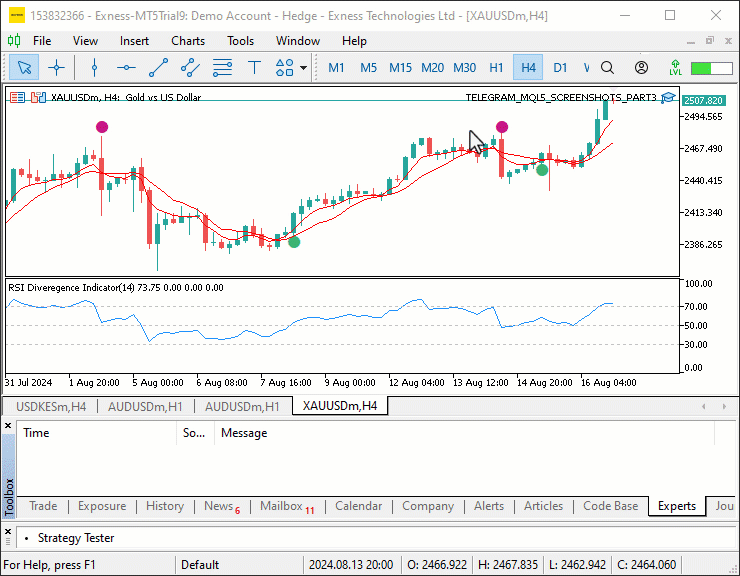Select the text label tool
The height and width of the screenshot is (576, 740).
(254, 68)
